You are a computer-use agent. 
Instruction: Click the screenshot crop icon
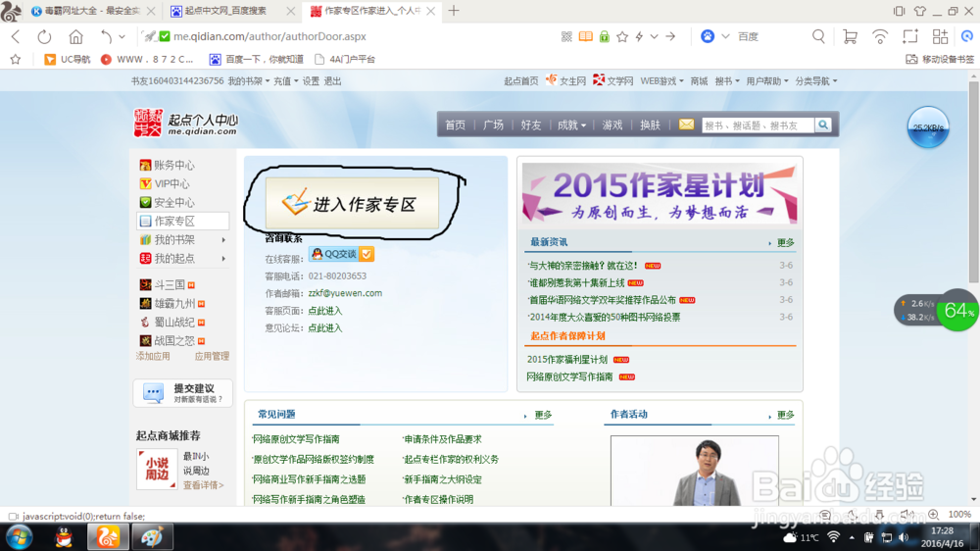(910, 37)
